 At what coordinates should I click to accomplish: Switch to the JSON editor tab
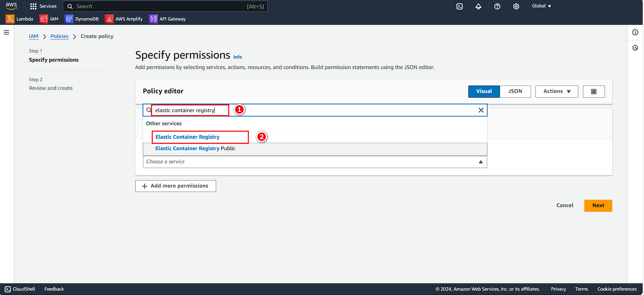point(515,92)
